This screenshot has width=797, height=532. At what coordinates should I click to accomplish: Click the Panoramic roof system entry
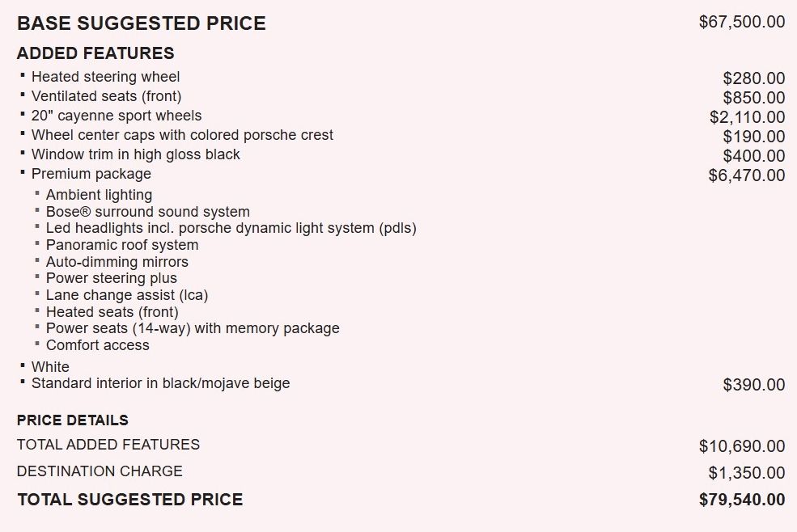pyautogui.click(x=122, y=244)
